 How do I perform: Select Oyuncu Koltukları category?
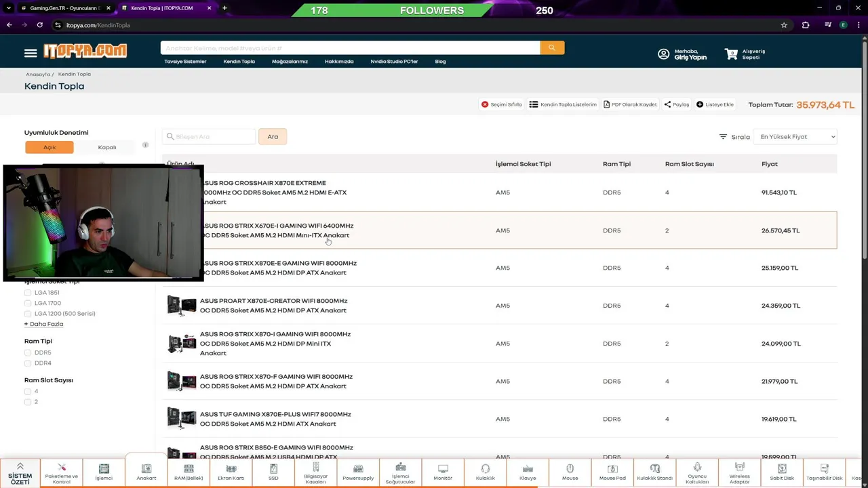[697, 473]
